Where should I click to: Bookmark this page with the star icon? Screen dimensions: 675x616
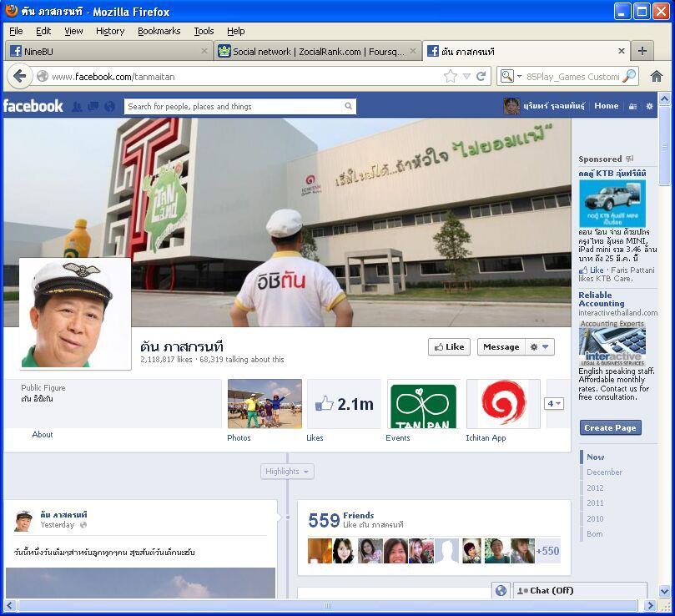(451, 76)
